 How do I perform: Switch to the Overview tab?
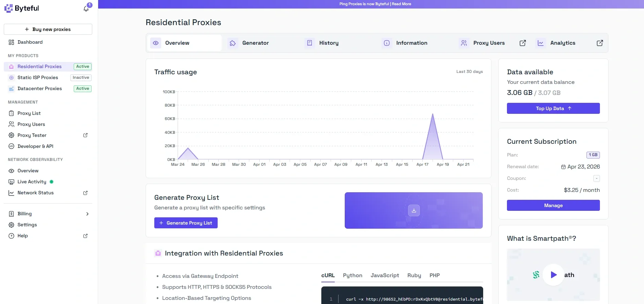click(185, 43)
